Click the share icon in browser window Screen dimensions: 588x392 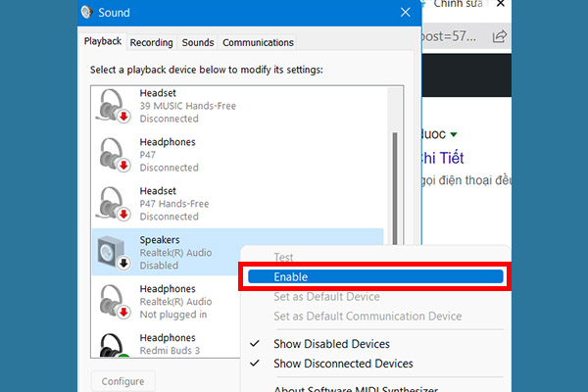tap(499, 36)
